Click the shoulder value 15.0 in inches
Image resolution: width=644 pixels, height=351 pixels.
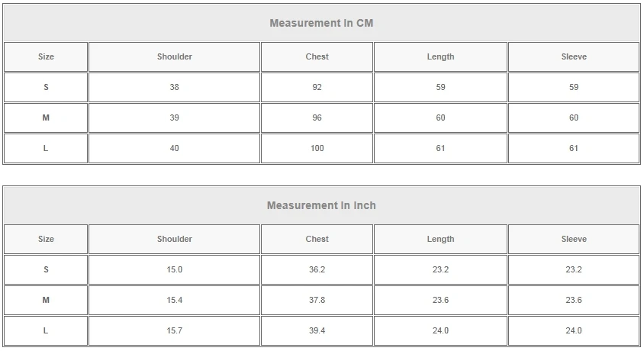(175, 269)
